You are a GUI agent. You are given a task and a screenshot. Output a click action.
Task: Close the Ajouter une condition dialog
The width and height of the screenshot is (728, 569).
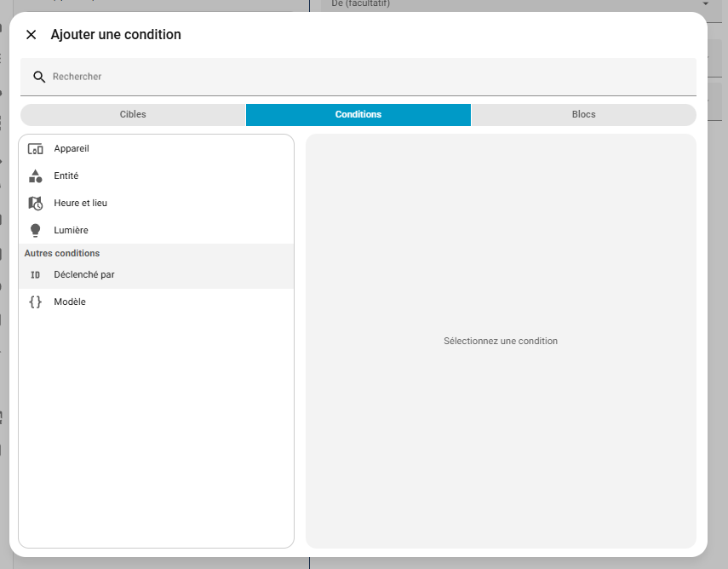(x=32, y=35)
